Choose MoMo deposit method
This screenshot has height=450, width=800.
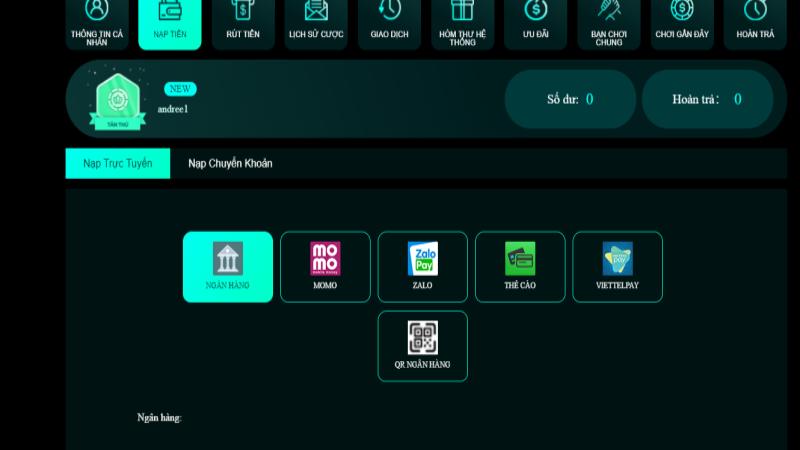(x=325, y=267)
